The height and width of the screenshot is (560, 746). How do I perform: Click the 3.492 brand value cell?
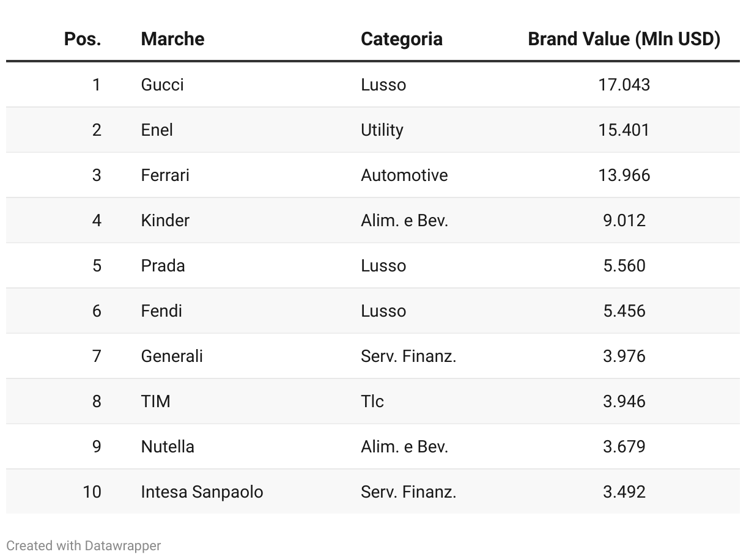(624, 492)
